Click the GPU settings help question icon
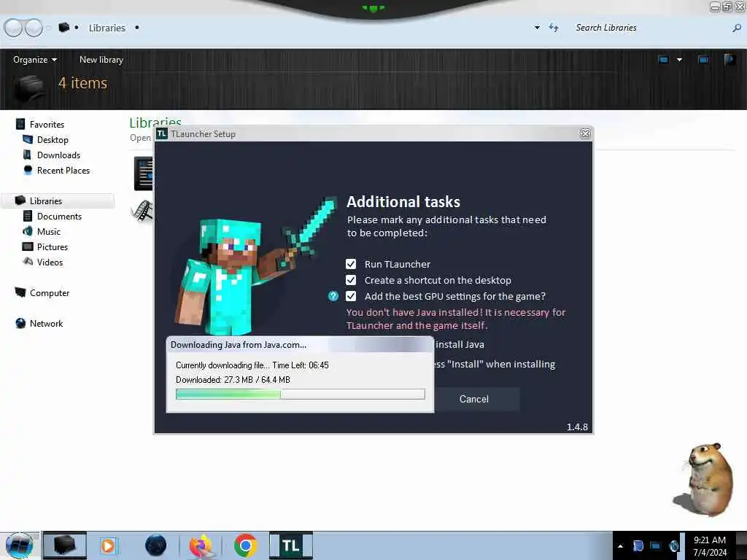The height and width of the screenshot is (560, 747). (333, 296)
